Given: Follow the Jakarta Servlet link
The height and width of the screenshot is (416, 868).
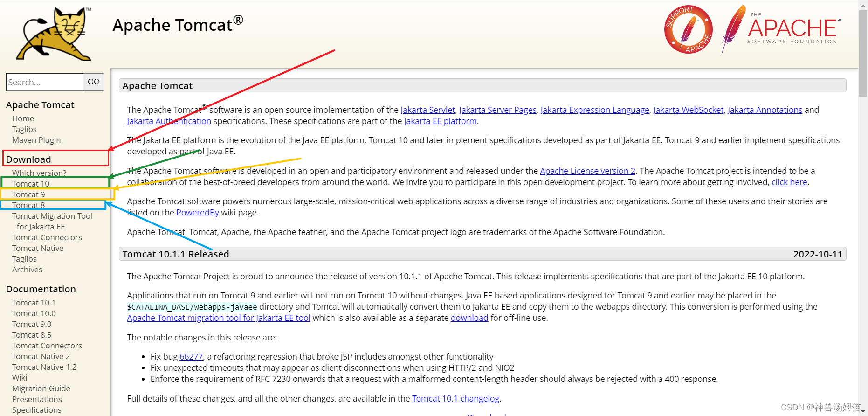Looking at the screenshot, I should click(427, 110).
